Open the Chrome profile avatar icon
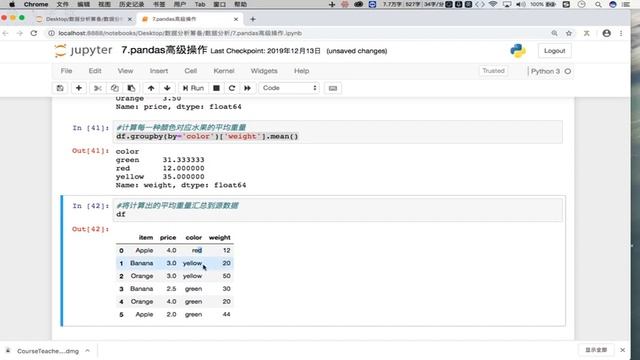This screenshot has height=360, width=640. click(607, 33)
